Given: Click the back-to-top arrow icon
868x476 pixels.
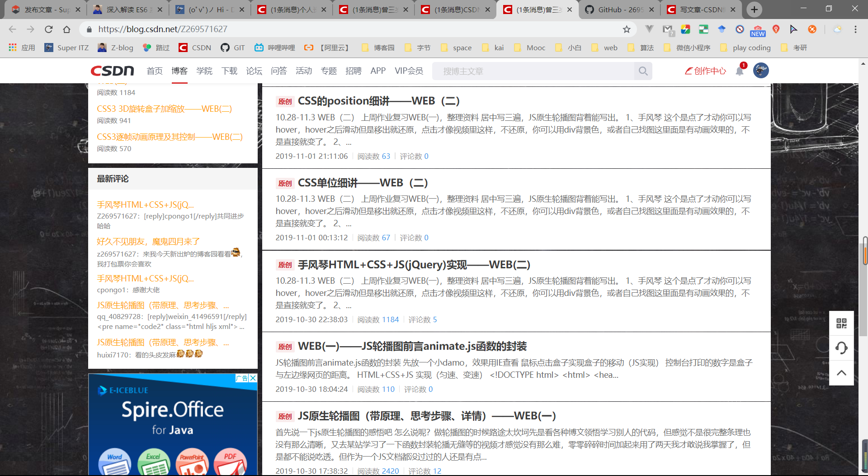Looking at the screenshot, I should click(841, 373).
